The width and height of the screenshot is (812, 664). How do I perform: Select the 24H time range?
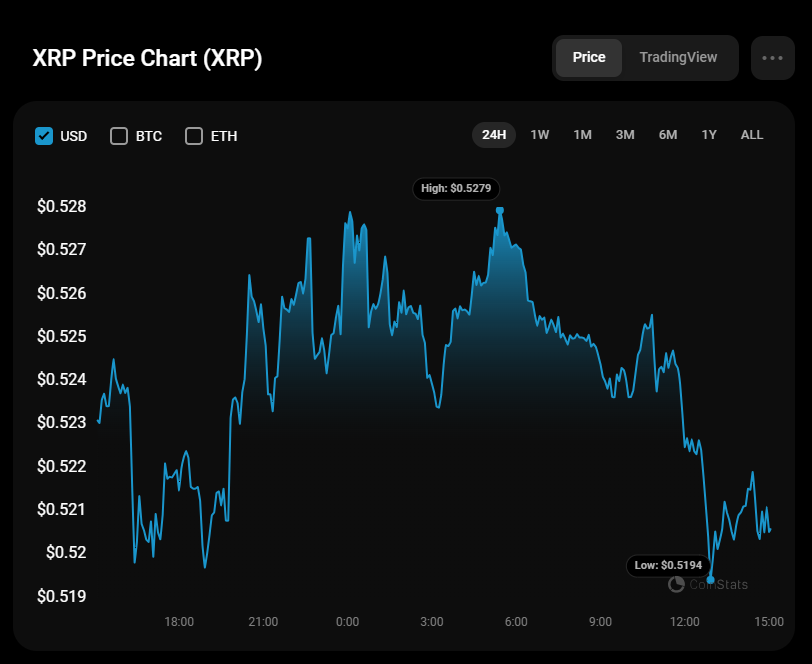click(494, 135)
